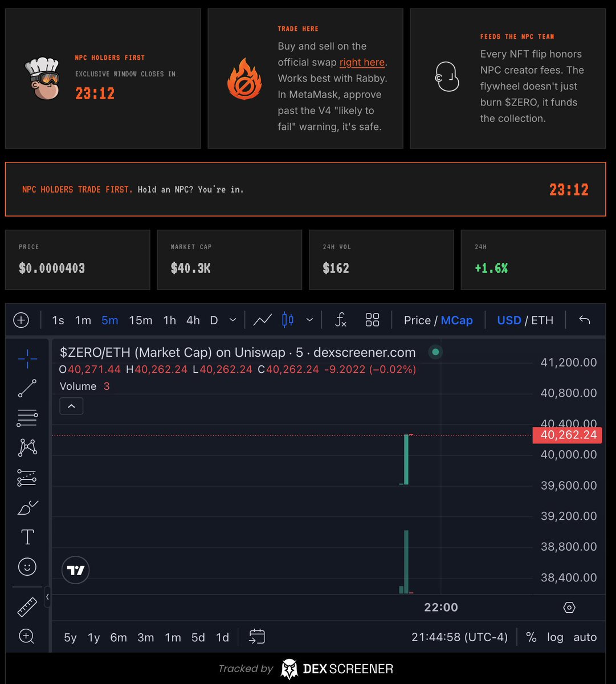Expand the timeframe interval dropdown
Screen dimensions: 616x684
(232, 320)
